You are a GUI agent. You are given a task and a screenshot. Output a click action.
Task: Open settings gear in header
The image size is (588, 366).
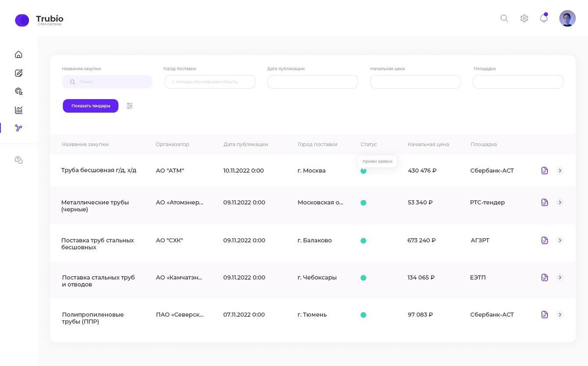[x=524, y=18]
